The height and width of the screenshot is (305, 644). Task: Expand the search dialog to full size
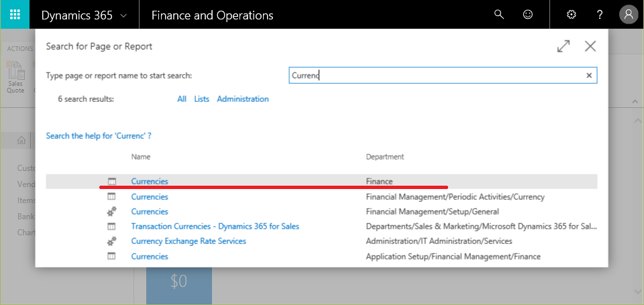[563, 46]
